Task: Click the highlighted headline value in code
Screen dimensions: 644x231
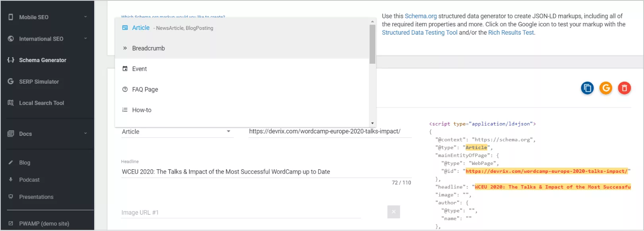Action: coord(553,187)
